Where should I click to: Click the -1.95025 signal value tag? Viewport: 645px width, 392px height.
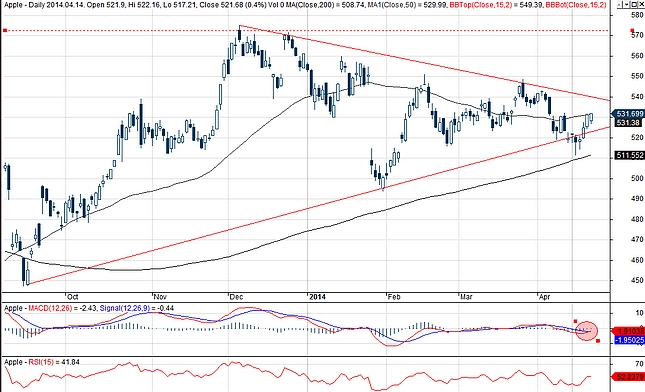[x=629, y=340]
